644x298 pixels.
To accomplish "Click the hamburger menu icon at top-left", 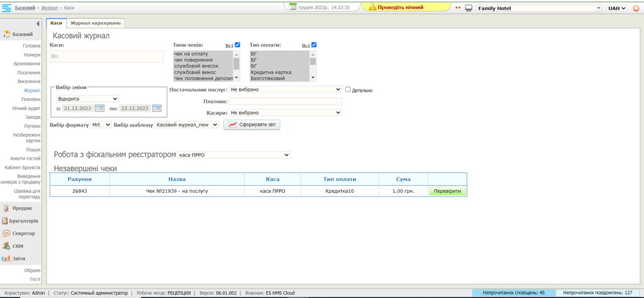I will tap(6, 7).
